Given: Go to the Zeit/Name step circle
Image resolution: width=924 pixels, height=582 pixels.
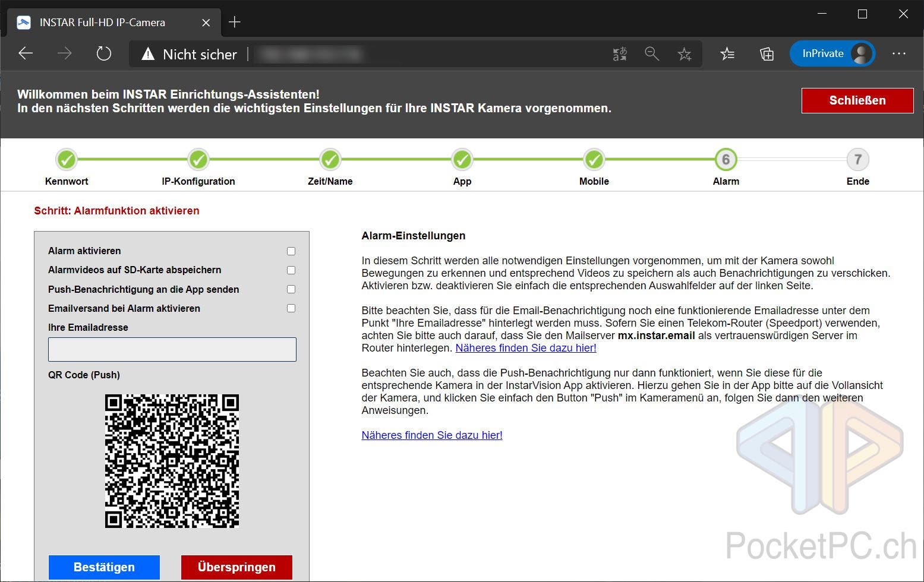Looking at the screenshot, I should point(330,159).
